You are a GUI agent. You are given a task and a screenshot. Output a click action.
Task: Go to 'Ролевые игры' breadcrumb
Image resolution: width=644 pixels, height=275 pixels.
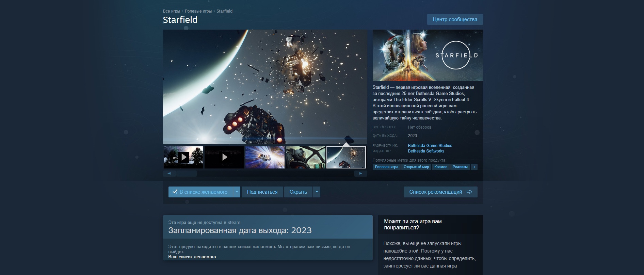tap(198, 11)
